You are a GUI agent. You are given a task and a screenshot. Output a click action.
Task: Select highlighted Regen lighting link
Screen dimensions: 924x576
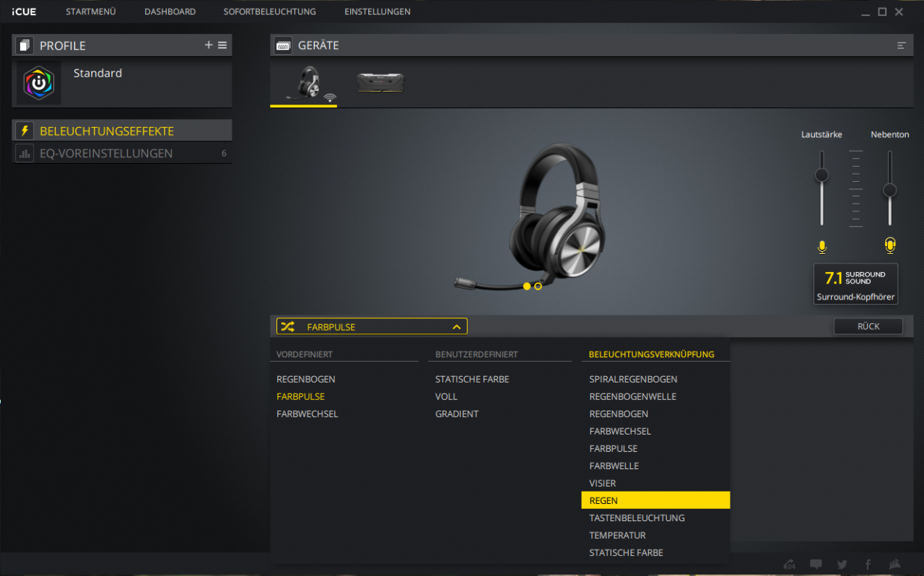point(655,500)
